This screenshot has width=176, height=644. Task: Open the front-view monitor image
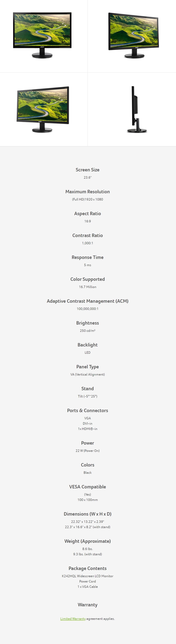click(42, 35)
